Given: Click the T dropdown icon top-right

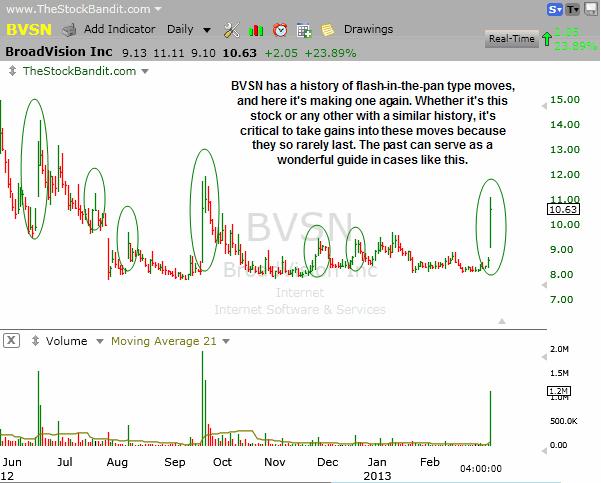Looking at the screenshot, I should [572, 10].
